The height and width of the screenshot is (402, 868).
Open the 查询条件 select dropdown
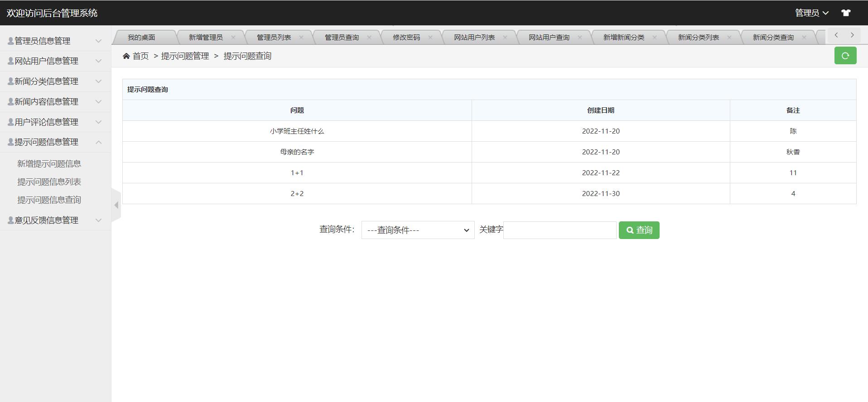click(x=418, y=230)
